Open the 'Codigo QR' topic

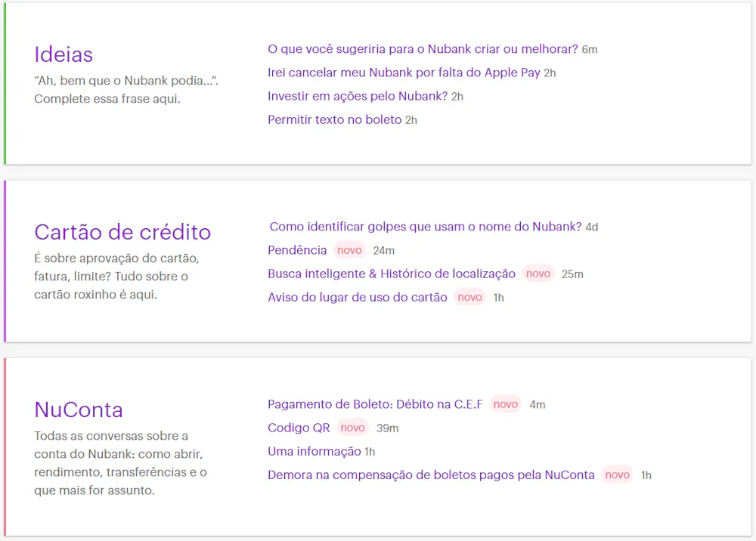point(299,428)
